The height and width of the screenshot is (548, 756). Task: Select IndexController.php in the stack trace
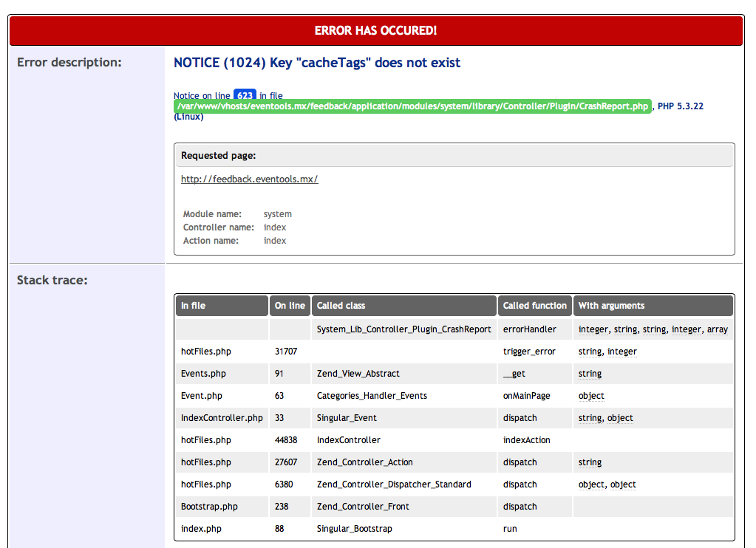coord(222,418)
